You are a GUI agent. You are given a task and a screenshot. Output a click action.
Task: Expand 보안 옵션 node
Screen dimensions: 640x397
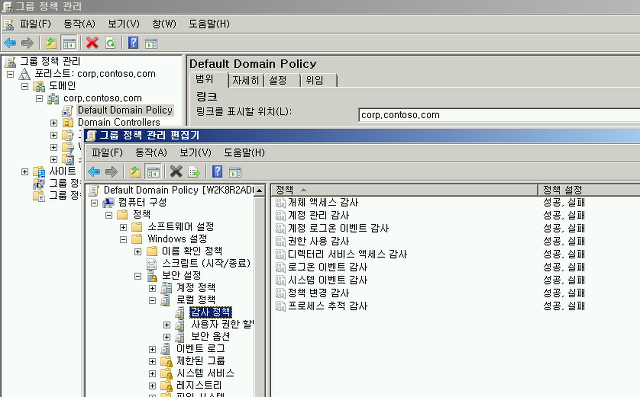pos(167,337)
